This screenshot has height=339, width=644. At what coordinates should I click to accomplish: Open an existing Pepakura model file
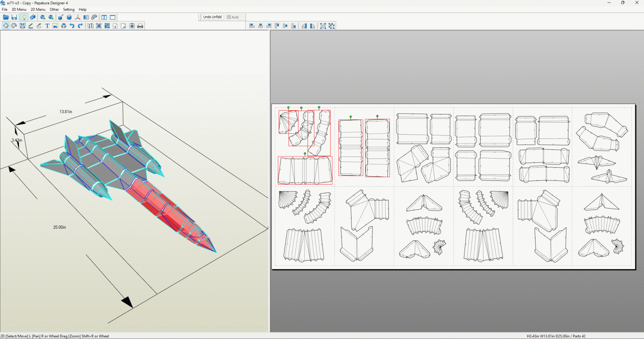6,17
